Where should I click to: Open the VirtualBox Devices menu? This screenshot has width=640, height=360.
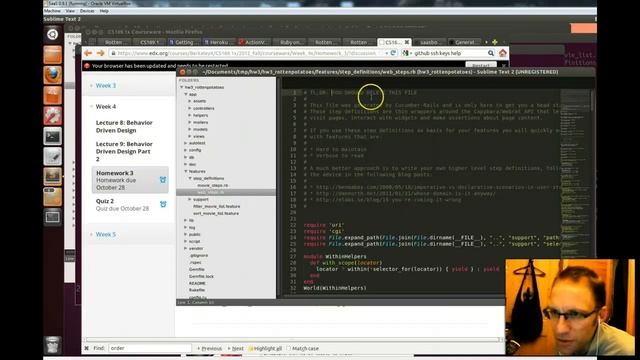pos(87,11)
